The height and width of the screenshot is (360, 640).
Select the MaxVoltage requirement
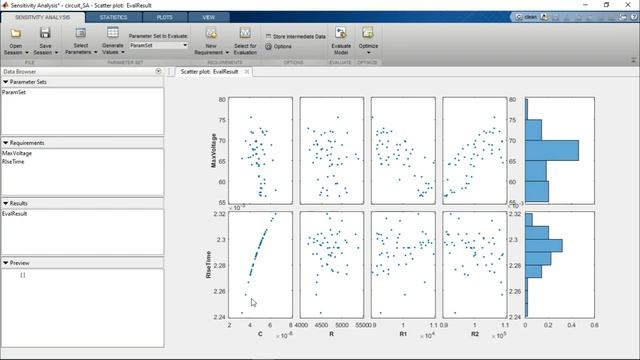[17, 153]
